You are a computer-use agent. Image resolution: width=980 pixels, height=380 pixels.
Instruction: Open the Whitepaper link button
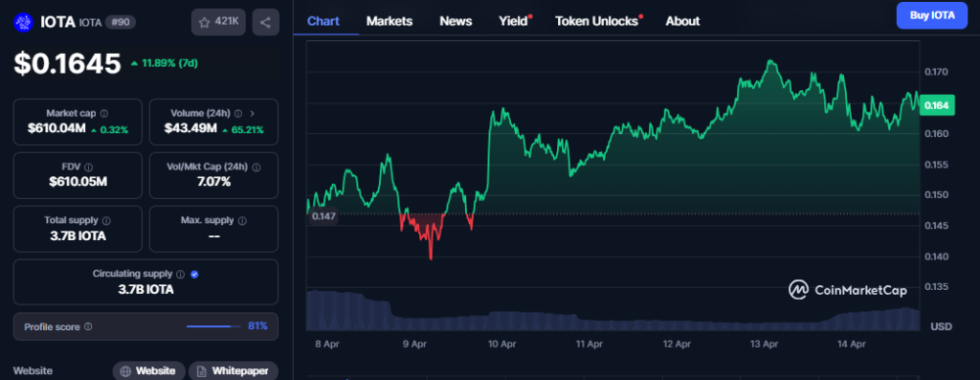point(234,370)
